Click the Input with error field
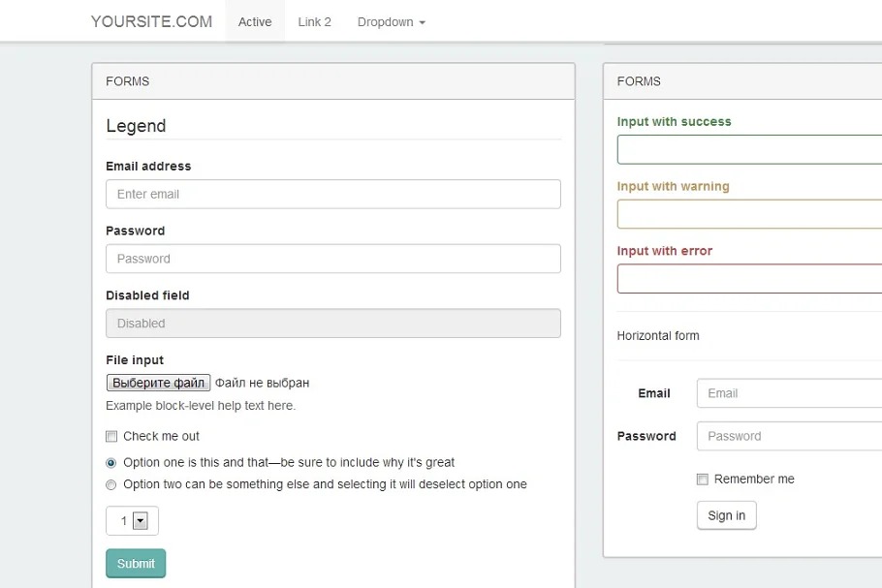 [x=748, y=279]
